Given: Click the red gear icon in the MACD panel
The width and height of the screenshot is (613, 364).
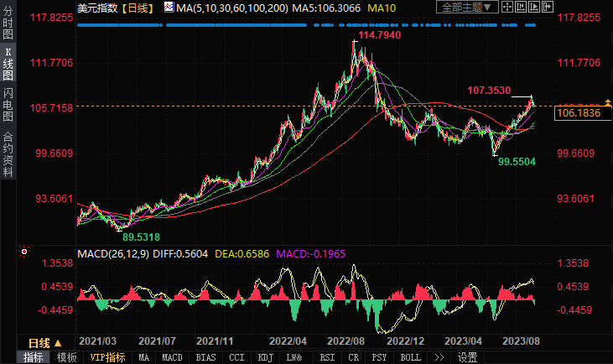Looking at the screenshot, I should (23, 252).
